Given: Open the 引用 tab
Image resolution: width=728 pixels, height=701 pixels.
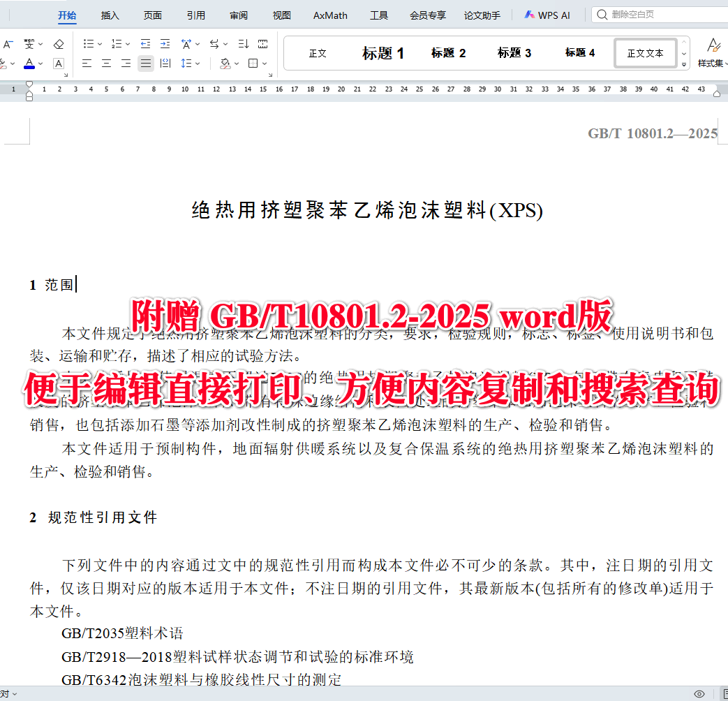Looking at the screenshot, I should (196, 15).
